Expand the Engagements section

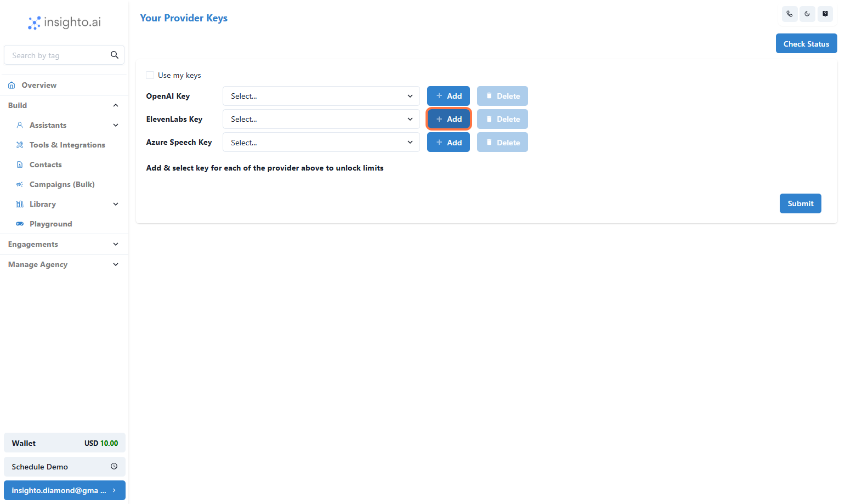click(64, 244)
